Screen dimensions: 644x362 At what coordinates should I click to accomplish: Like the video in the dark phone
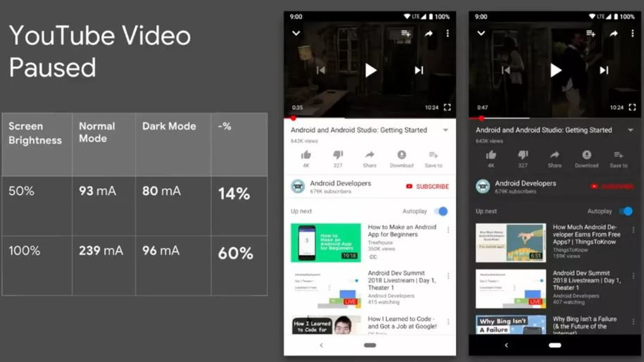pos(491,158)
